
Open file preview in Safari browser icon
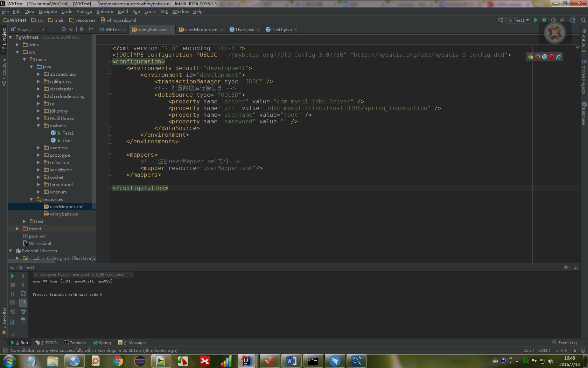(545, 56)
